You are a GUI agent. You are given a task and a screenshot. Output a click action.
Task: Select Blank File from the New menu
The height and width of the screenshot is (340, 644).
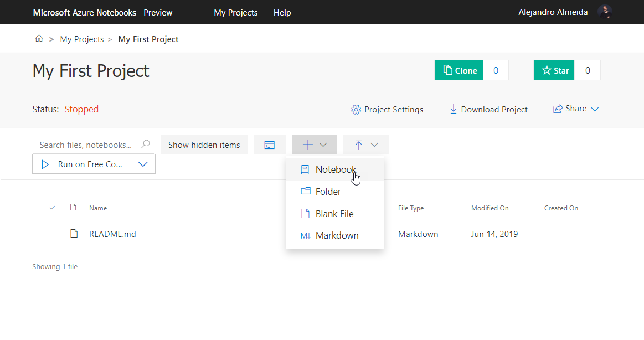point(335,214)
